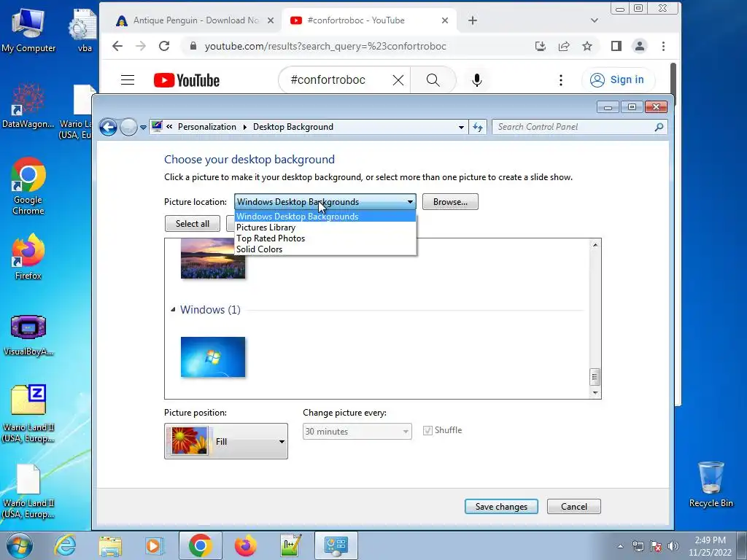This screenshot has width=747, height=560.
Task: Click the Cancel button
Action: pos(573,507)
